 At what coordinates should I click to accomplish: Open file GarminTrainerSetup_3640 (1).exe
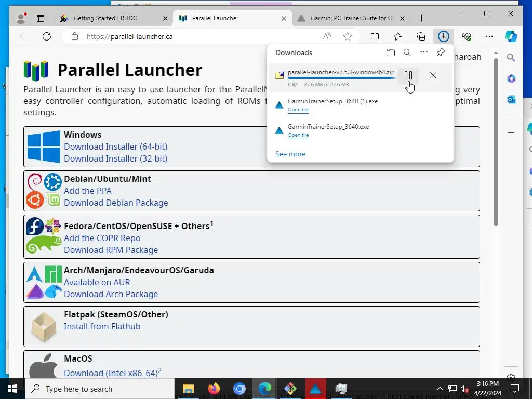[x=298, y=110]
